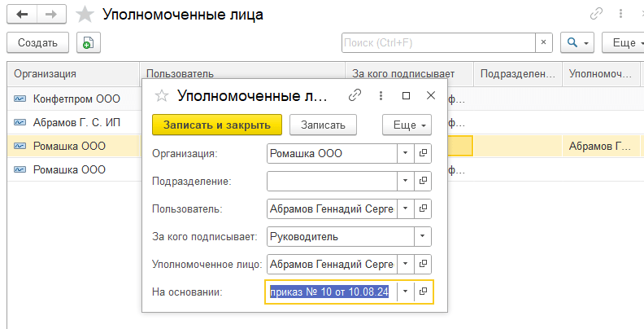
Task: Click the Уполномоченное лицо field
Action: point(332,264)
